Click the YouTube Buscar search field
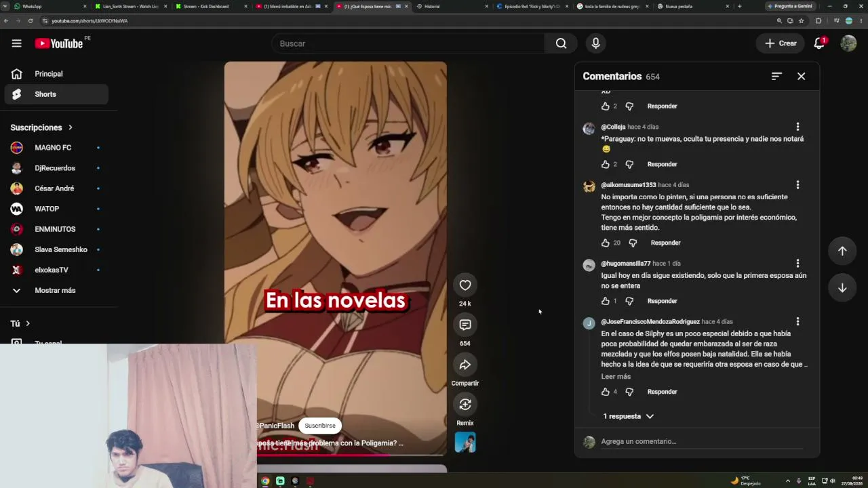The image size is (868, 488). (x=409, y=43)
